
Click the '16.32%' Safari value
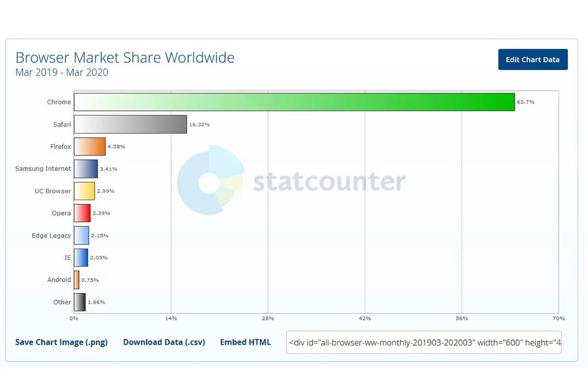tap(200, 124)
